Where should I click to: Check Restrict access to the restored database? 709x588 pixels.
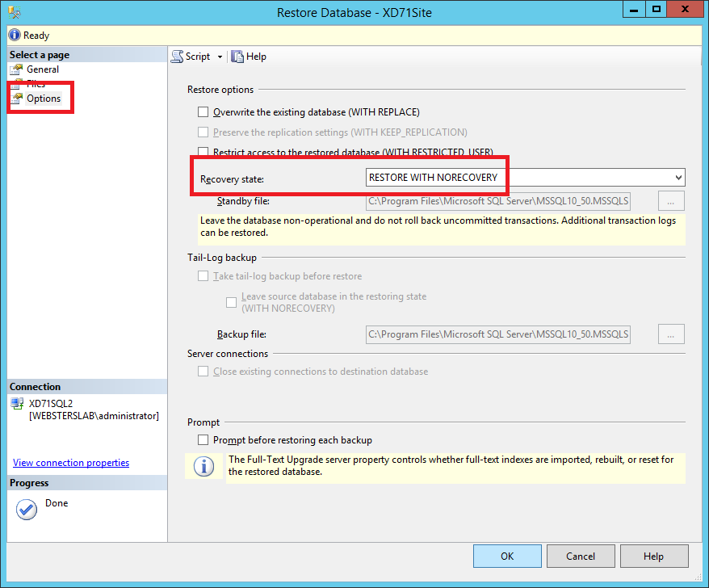[x=203, y=153]
